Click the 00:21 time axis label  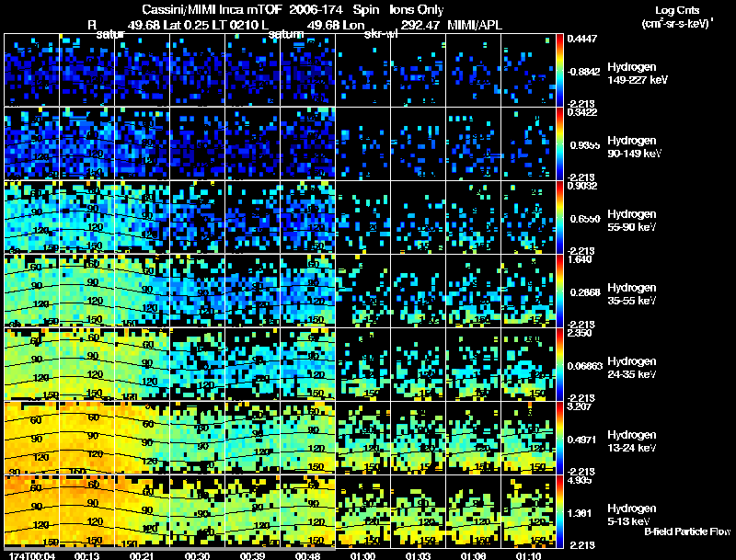[x=142, y=555]
